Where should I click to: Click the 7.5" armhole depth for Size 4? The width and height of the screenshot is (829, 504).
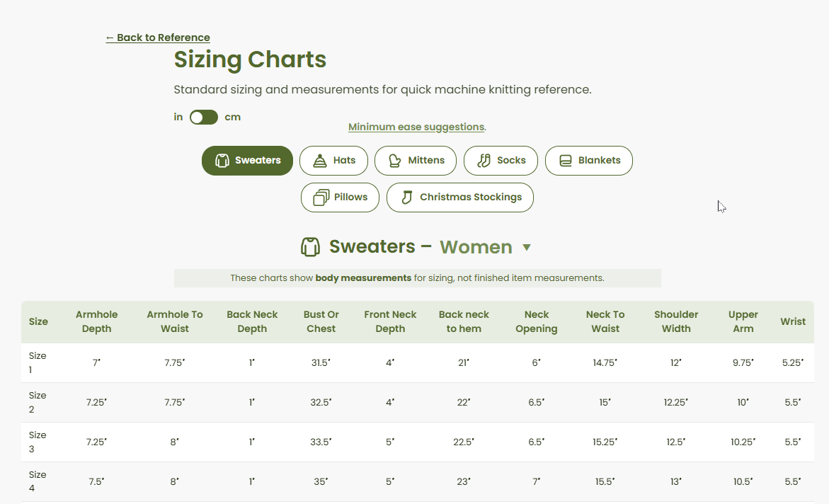pyautogui.click(x=96, y=482)
